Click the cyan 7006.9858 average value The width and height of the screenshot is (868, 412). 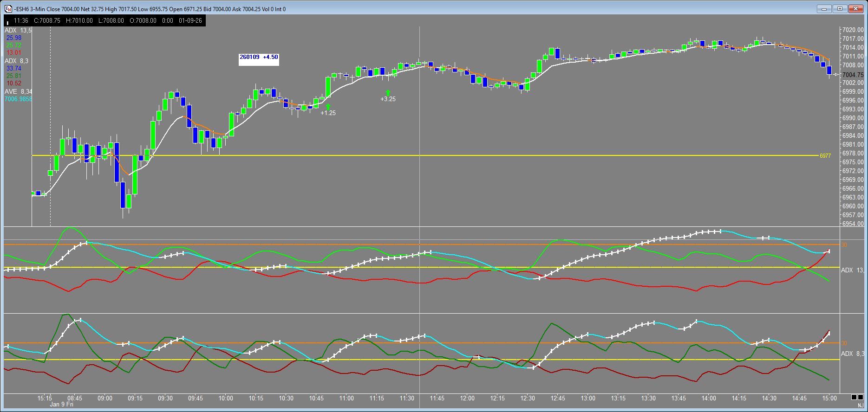[x=19, y=99]
